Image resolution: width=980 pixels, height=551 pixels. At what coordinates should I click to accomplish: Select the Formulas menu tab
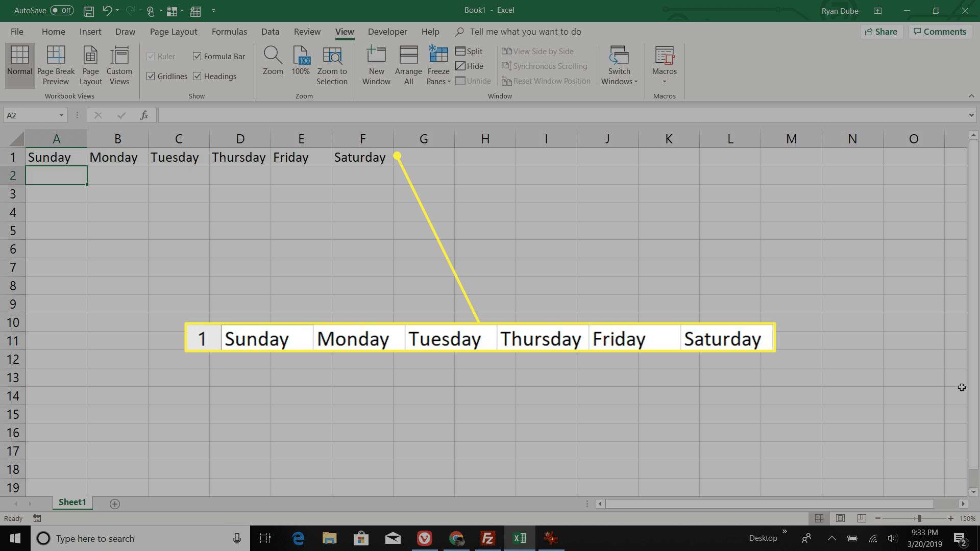[229, 32]
